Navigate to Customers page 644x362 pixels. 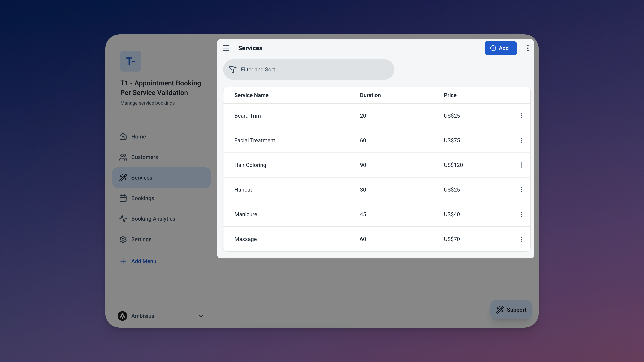145,157
